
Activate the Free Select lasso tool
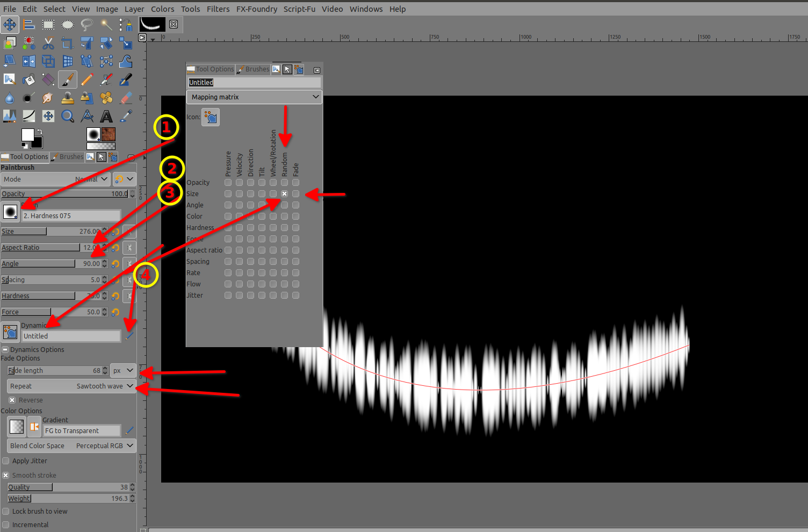pyautogui.click(x=87, y=25)
